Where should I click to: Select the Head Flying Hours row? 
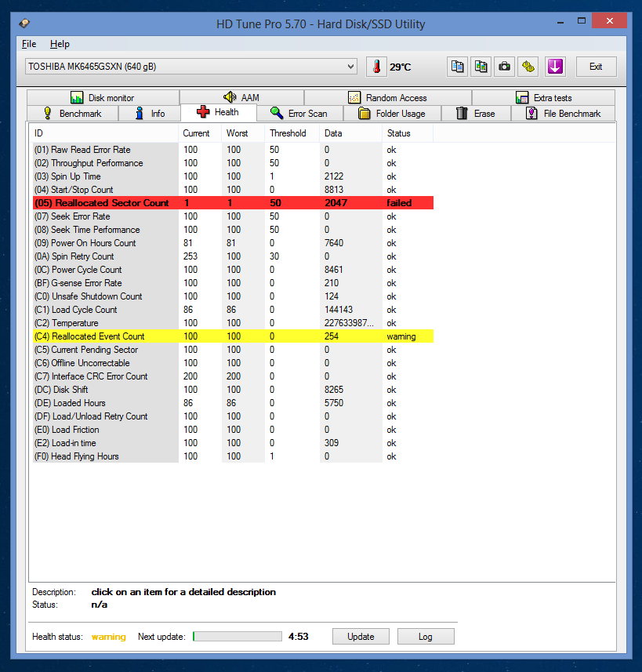point(233,456)
